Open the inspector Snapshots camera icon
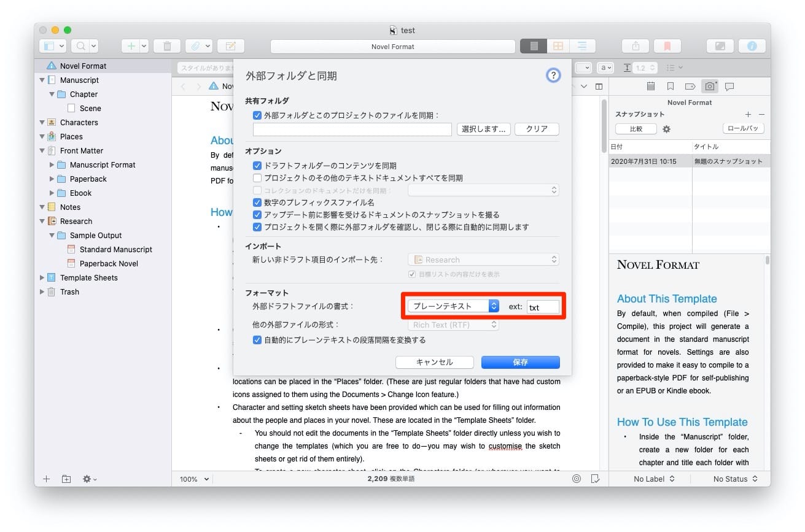This screenshot has height=532, width=805. tap(710, 87)
